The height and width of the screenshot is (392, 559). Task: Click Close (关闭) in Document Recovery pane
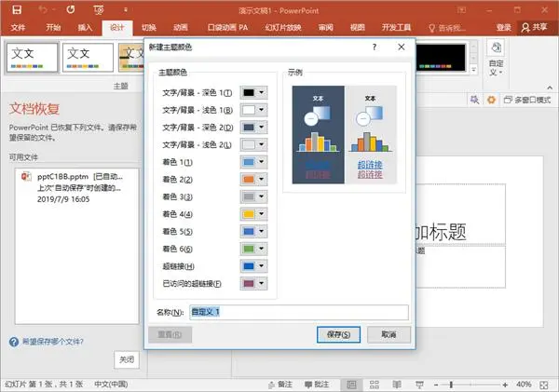(x=127, y=359)
